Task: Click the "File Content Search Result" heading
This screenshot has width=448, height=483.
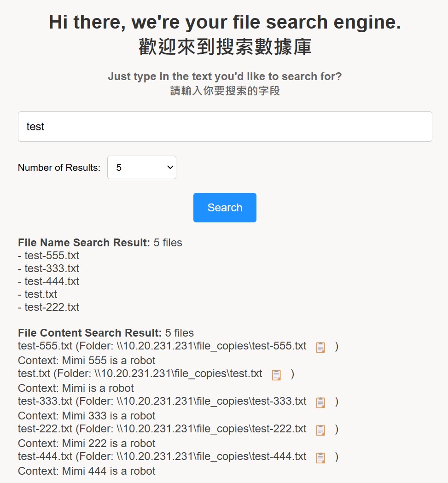Action: coord(90,333)
